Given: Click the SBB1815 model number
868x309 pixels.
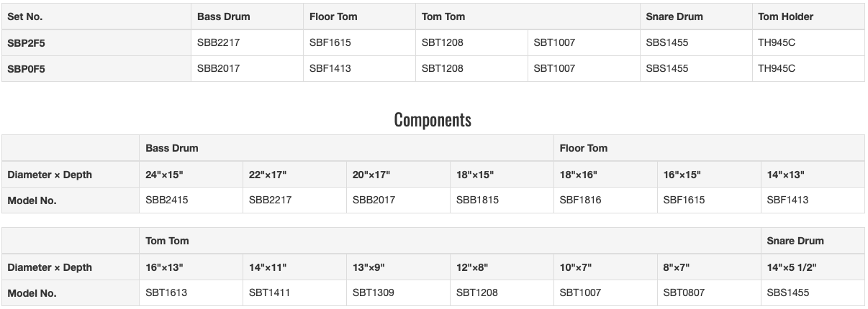Looking at the screenshot, I should tap(502, 200).
